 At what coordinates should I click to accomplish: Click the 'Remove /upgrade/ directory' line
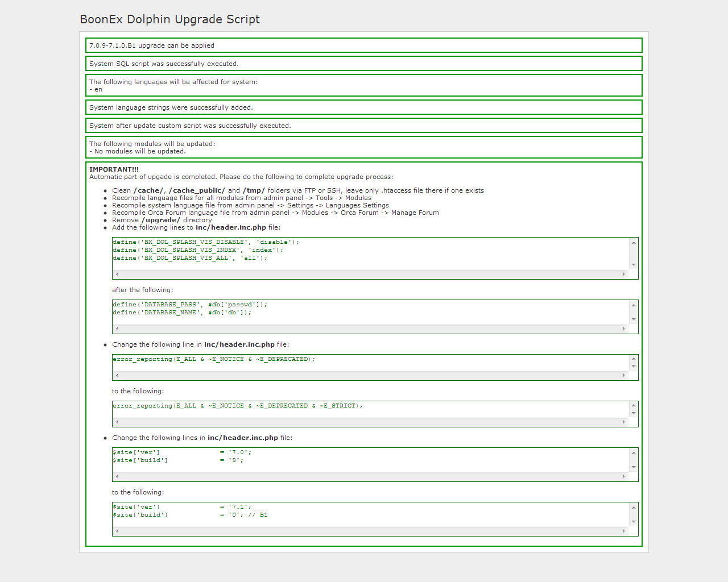tap(162, 220)
